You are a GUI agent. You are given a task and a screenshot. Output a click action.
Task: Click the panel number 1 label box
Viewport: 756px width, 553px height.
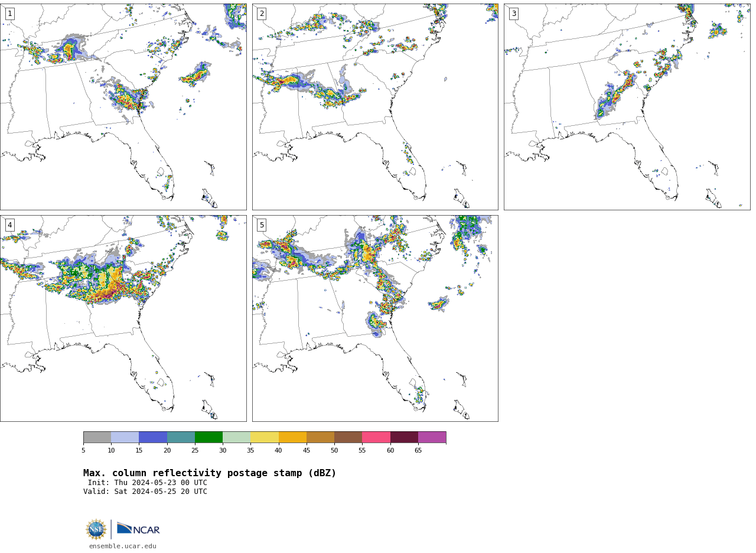click(x=9, y=14)
